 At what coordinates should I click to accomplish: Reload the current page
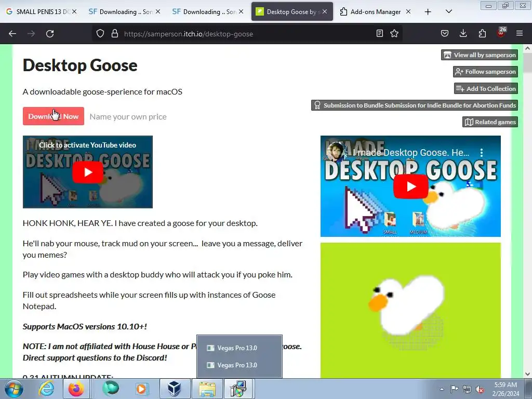pos(50,34)
